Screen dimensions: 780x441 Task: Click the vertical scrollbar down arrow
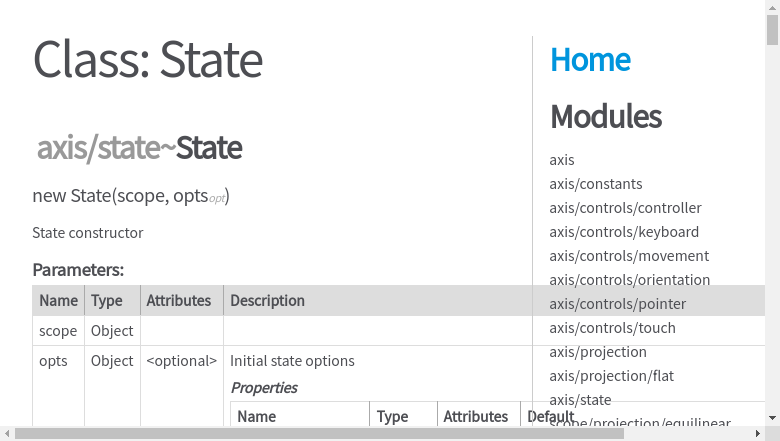point(772,419)
